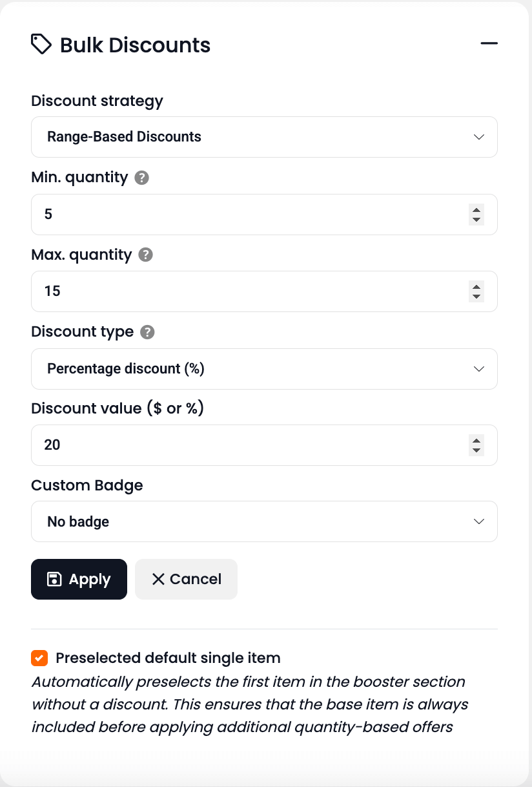Image resolution: width=532 pixels, height=787 pixels.
Task: Click the Min. quantity help icon
Action: point(142,178)
